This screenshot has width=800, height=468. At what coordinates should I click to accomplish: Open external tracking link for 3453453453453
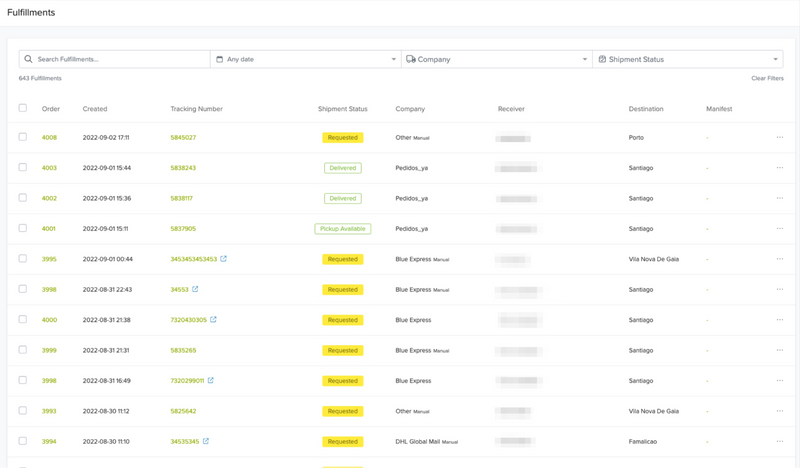click(x=224, y=259)
